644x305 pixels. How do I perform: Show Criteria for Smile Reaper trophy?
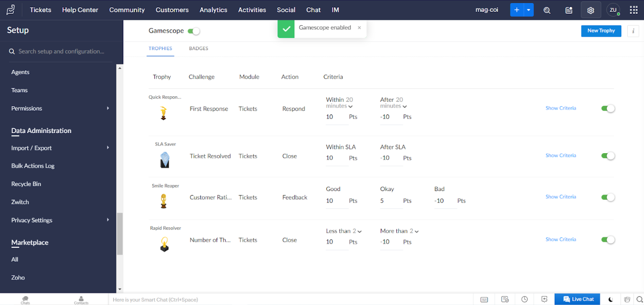point(560,197)
